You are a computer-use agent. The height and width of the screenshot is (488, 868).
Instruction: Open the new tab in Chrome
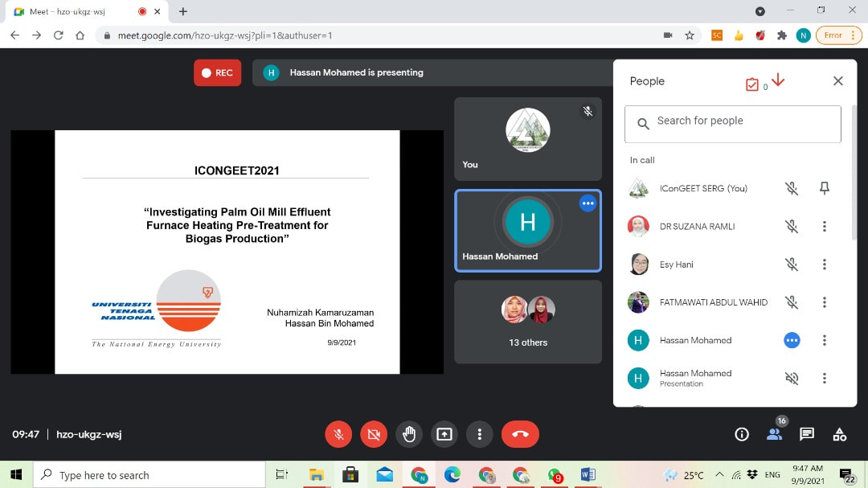pyautogui.click(x=183, y=12)
